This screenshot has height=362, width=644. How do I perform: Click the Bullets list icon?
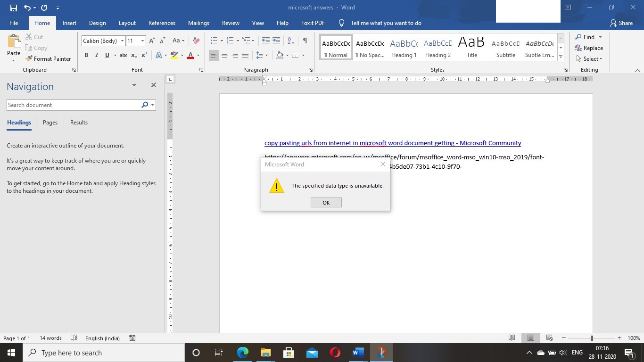tap(214, 41)
